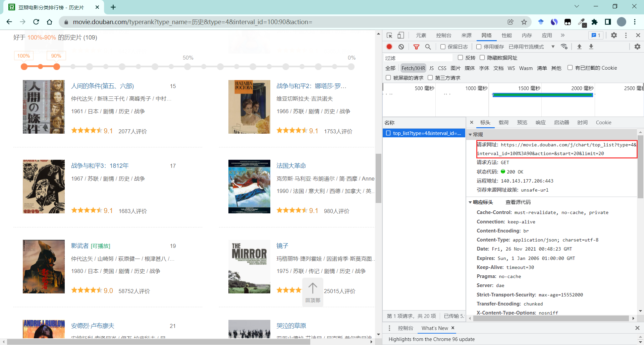Show more DevTools tabs chevron
644x345 pixels.
point(562,35)
